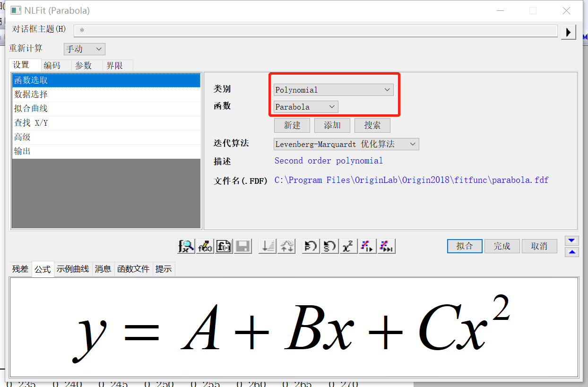This screenshot has width=588, height=387.
Task: Open the Polynomial category dropdown
Action: tap(333, 89)
